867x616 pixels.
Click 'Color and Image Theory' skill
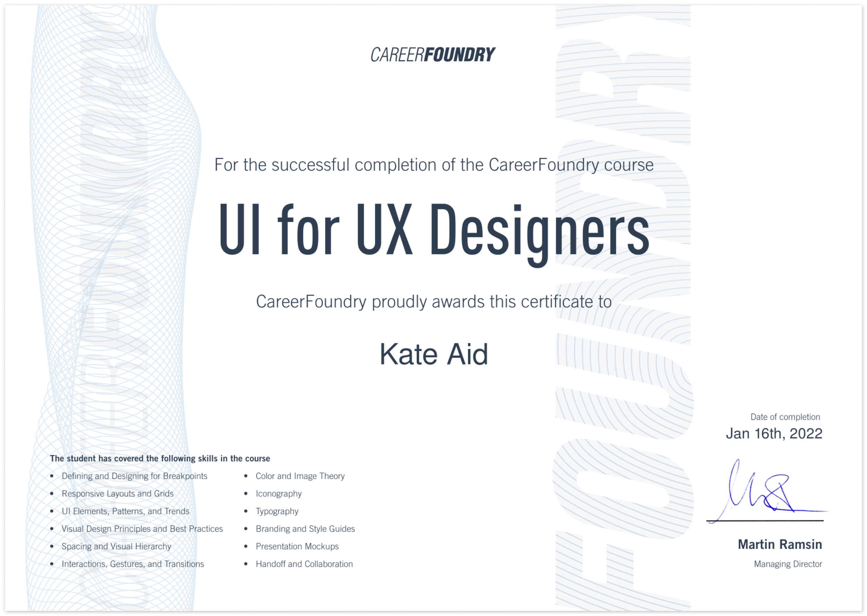tap(300, 476)
